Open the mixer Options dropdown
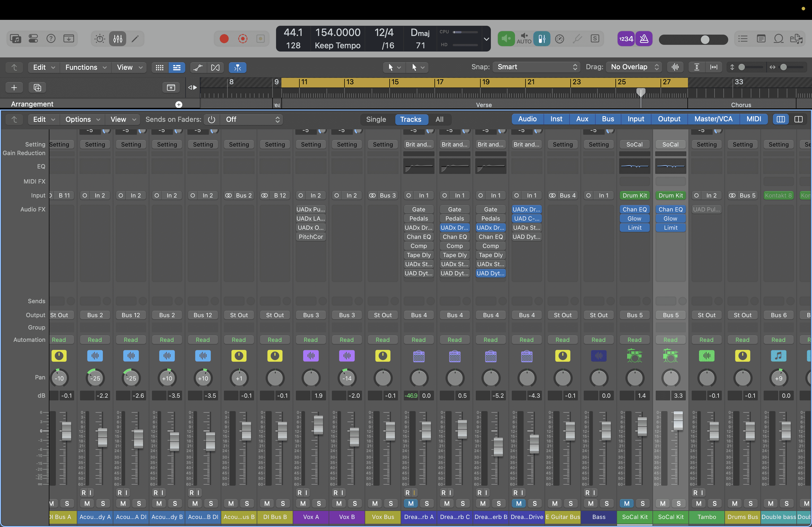 pos(83,120)
